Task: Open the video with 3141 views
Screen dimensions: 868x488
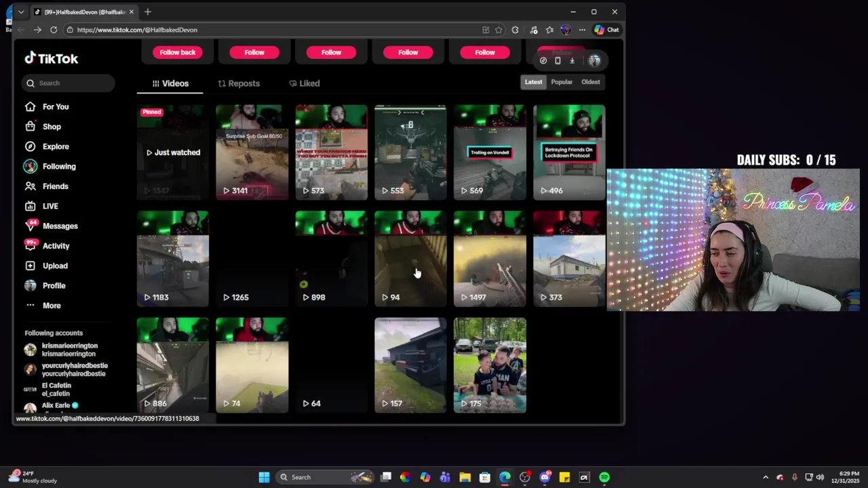Action: (x=252, y=152)
